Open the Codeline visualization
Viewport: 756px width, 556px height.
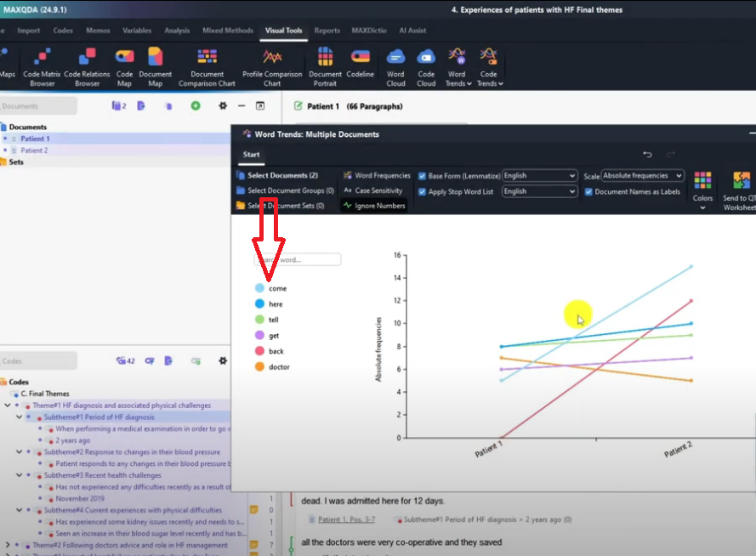pyautogui.click(x=361, y=64)
